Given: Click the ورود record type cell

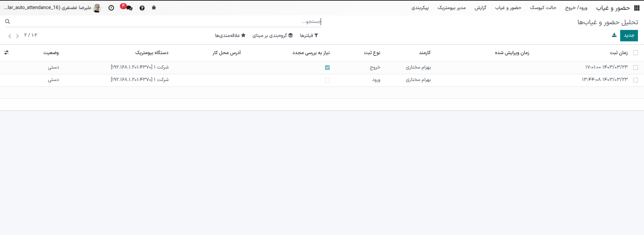Looking at the screenshot, I should pyautogui.click(x=376, y=80).
